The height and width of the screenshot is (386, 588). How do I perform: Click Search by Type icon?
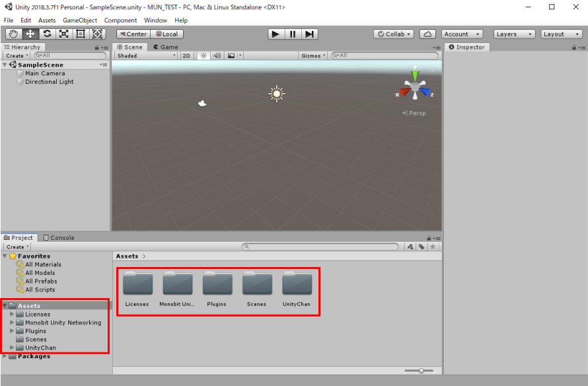pos(410,247)
